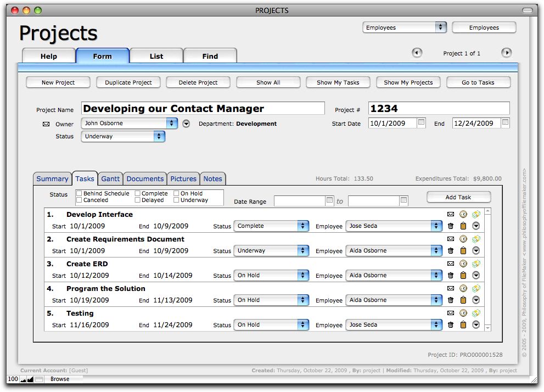This screenshot has width=544, height=392.
Task: Click clock icon on Create ERD row
Action: (x=463, y=264)
